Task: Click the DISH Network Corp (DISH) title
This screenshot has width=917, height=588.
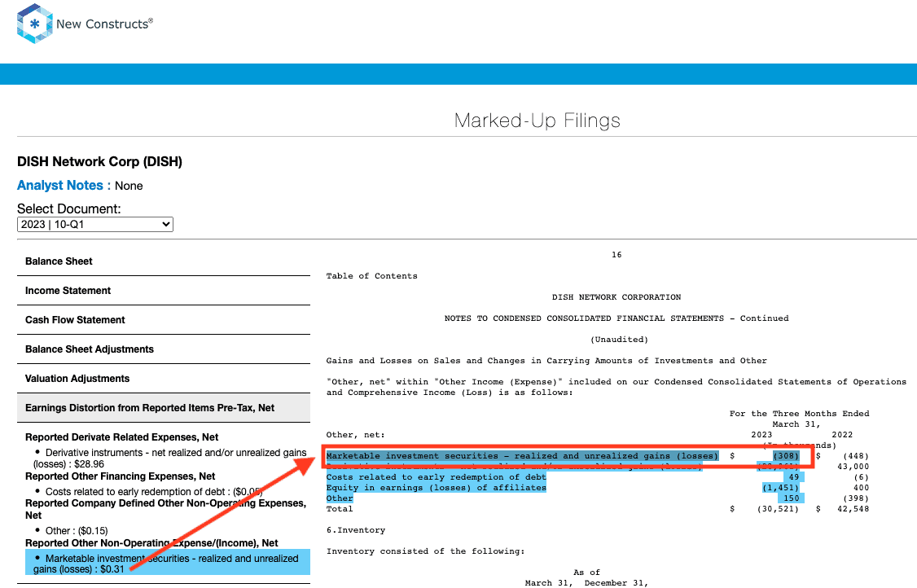Action: (99, 161)
